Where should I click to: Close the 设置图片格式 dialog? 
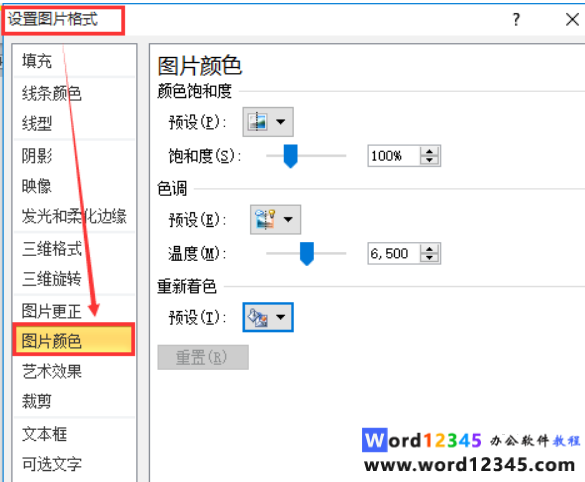[x=572, y=19]
